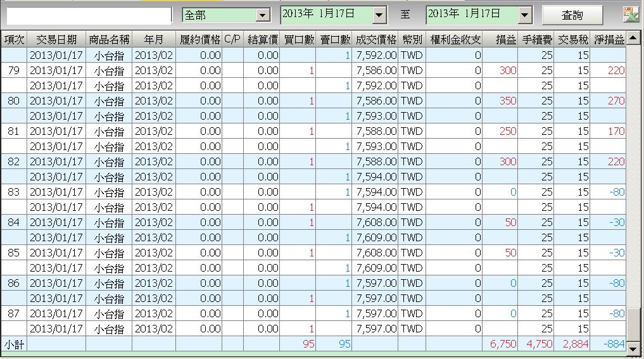Click price 7,608.00 in row 84

pos(376,222)
